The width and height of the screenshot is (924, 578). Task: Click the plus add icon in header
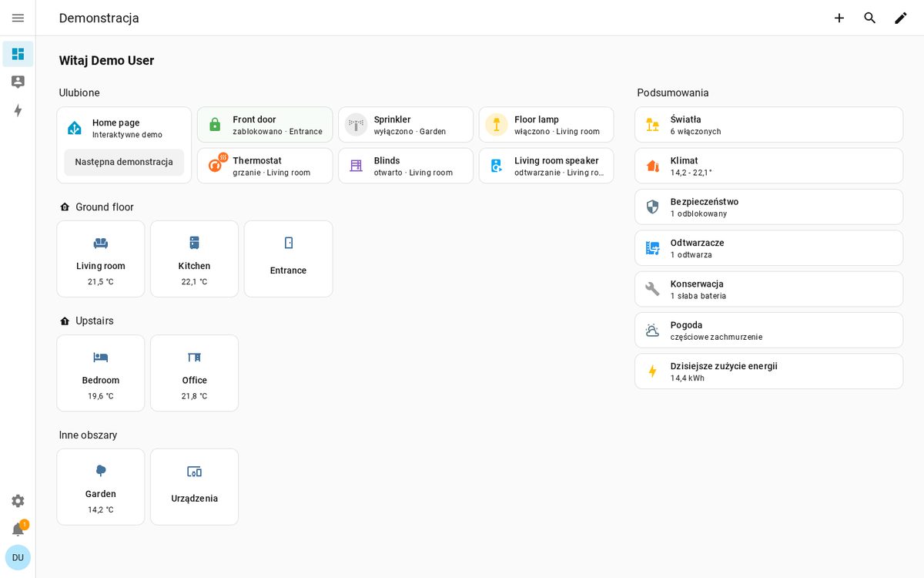tap(839, 18)
